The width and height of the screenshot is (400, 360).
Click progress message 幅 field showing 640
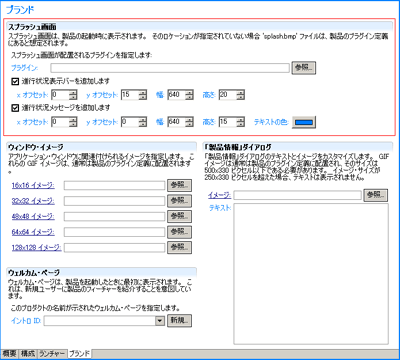coord(177,122)
